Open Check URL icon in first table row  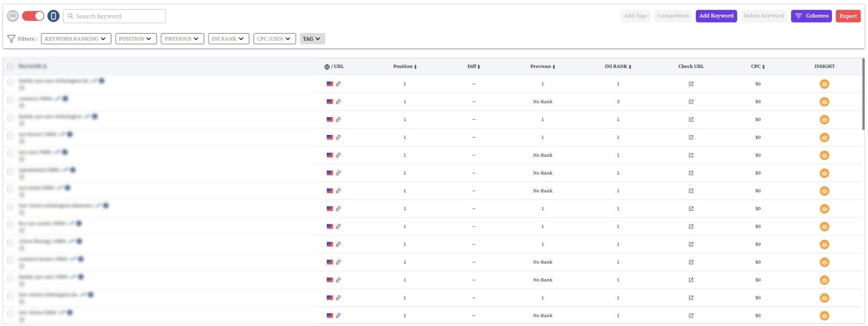pyautogui.click(x=691, y=84)
